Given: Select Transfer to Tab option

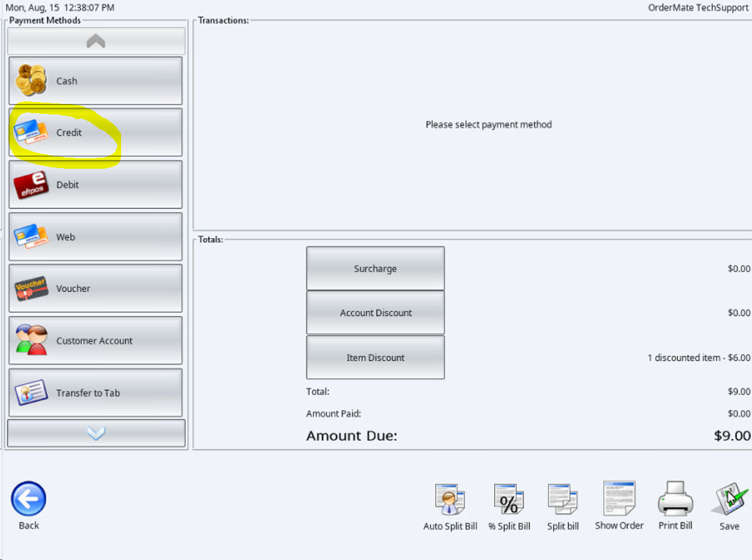Looking at the screenshot, I should pos(96,393).
